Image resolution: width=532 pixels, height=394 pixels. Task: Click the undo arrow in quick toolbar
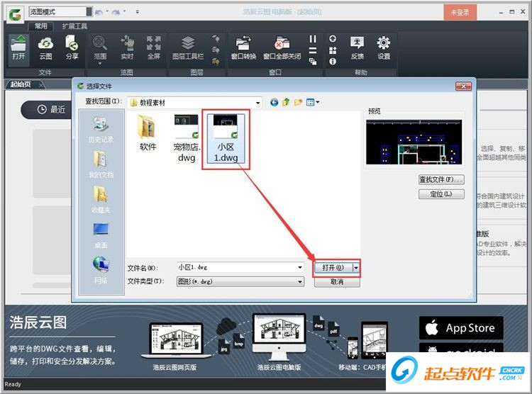[99, 12]
